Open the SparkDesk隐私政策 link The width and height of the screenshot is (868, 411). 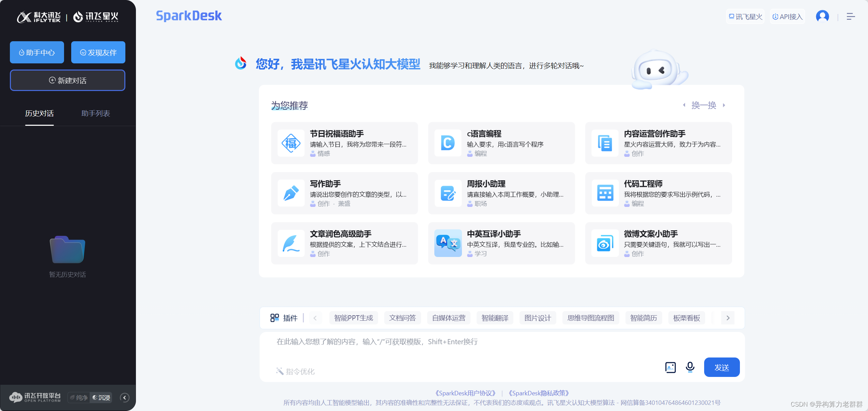[539, 393]
